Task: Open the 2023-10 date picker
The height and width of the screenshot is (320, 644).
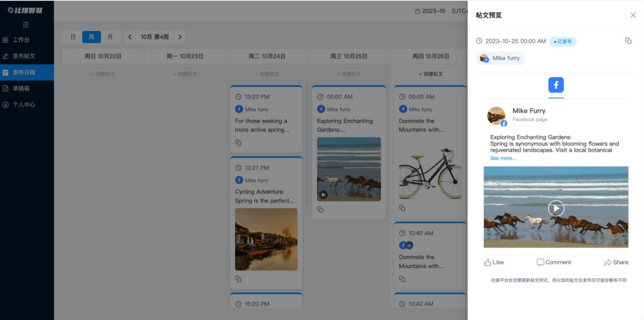Action: (x=430, y=11)
